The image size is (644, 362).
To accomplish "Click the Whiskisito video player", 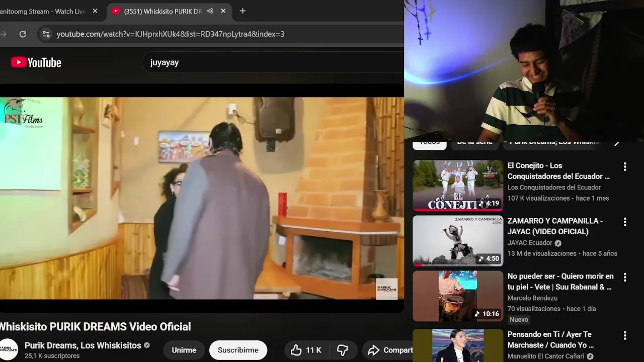I will click(202, 198).
